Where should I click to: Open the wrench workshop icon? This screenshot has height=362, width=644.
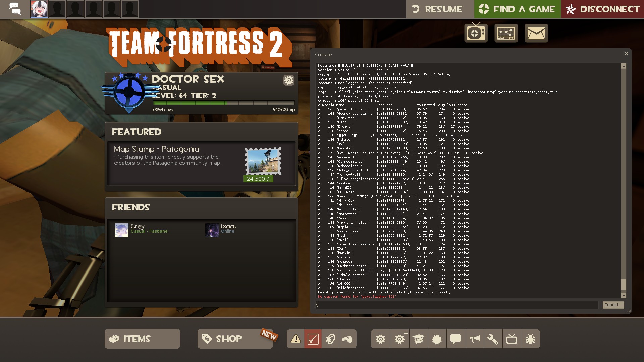click(493, 339)
